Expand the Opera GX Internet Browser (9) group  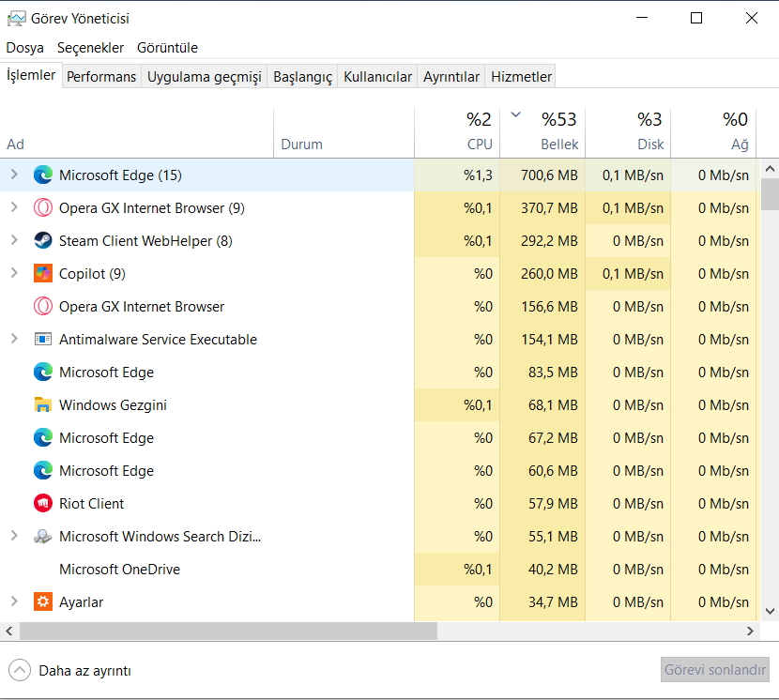click(14, 207)
